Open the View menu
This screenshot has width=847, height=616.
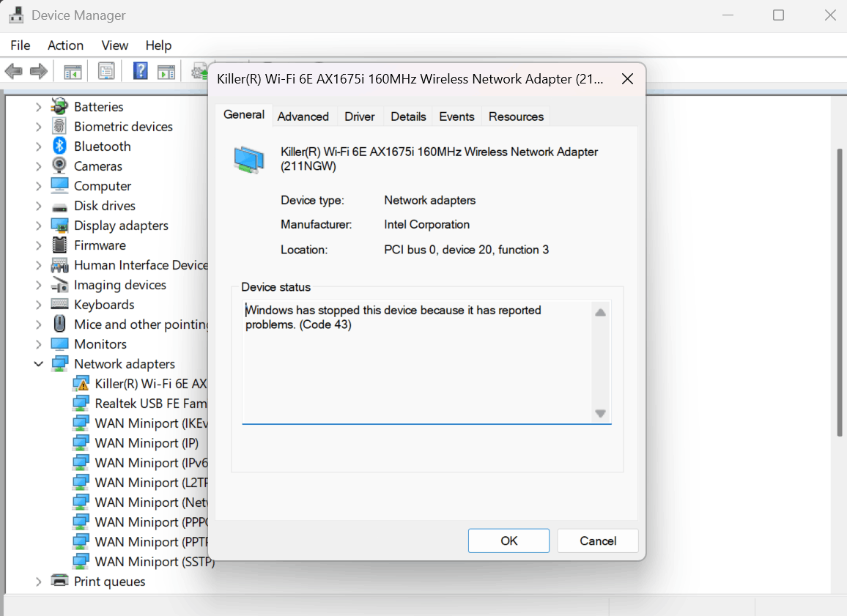coord(114,45)
